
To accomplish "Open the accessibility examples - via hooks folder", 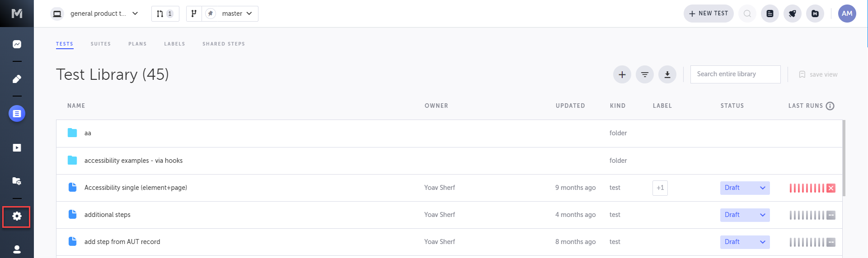I will point(133,161).
